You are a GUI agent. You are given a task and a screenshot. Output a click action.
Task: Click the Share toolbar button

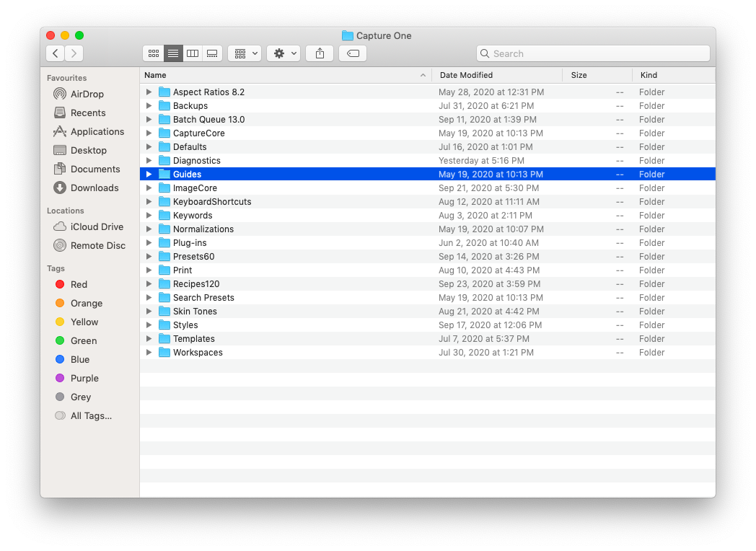pos(320,53)
